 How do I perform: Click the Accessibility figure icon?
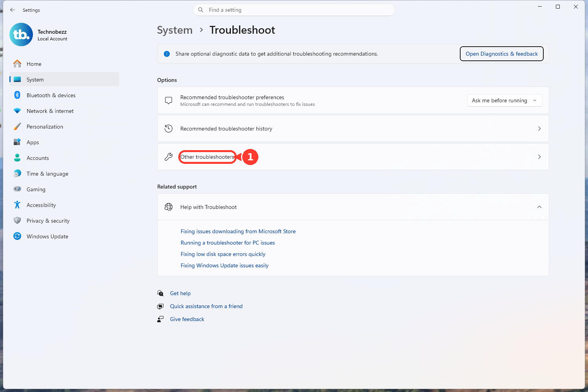point(17,205)
